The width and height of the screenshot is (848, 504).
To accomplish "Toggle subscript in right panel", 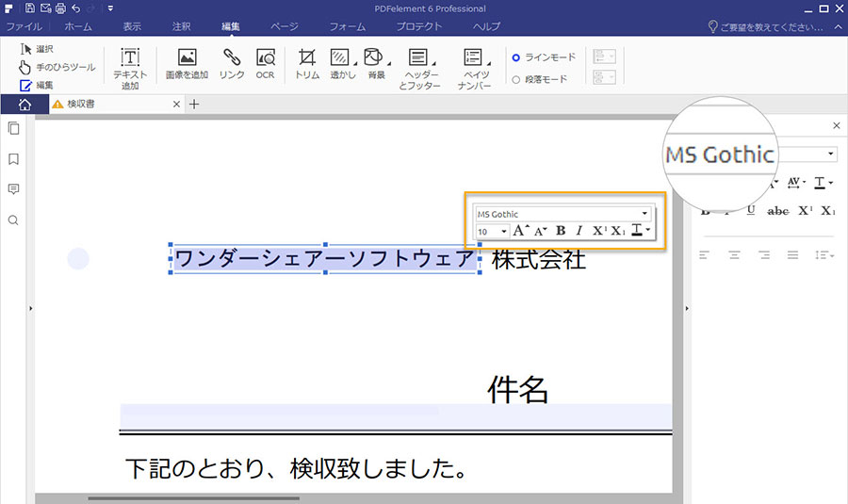I will pos(828,210).
